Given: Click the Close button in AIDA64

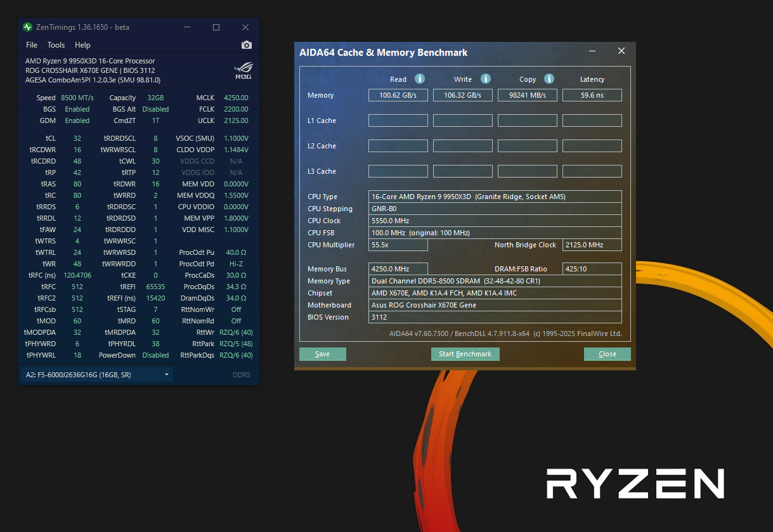Looking at the screenshot, I should (607, 354).
